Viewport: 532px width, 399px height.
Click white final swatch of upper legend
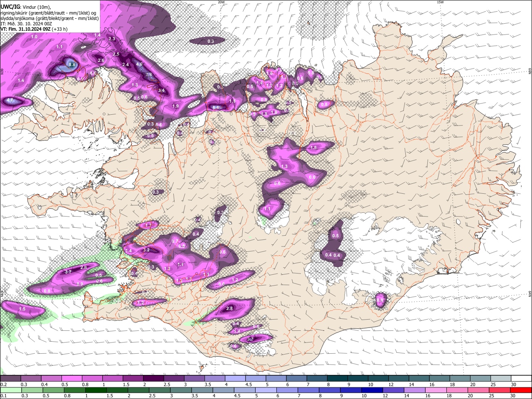pyautogui.click(x=521, y=379)
